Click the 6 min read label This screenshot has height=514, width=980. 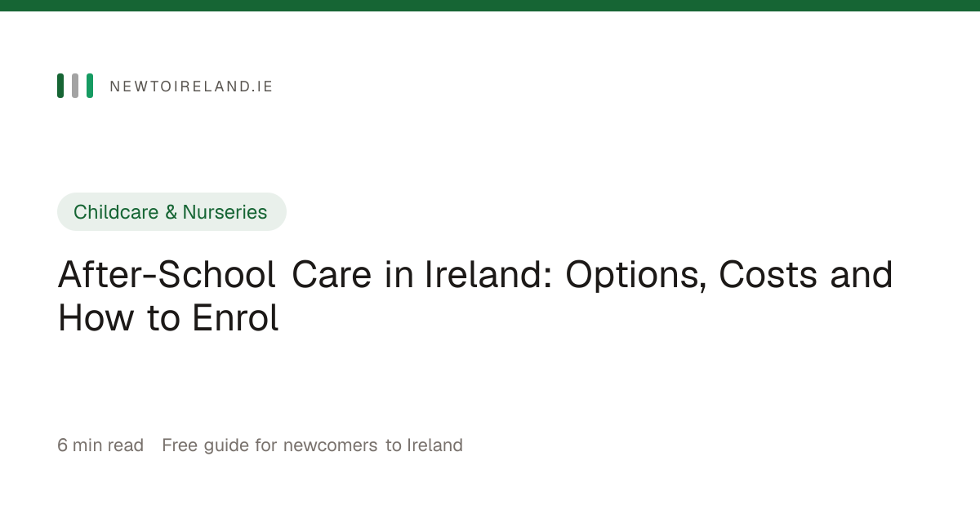(100, 445)
